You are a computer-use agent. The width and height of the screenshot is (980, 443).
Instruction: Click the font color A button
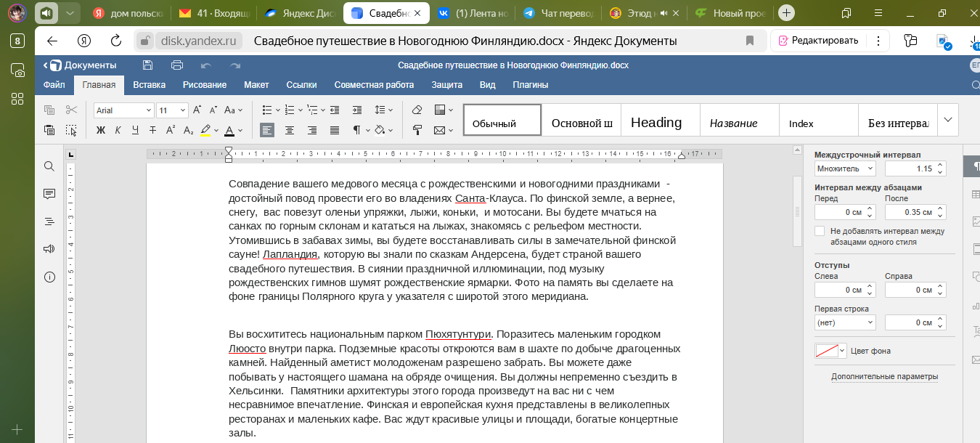pos(229,131)
